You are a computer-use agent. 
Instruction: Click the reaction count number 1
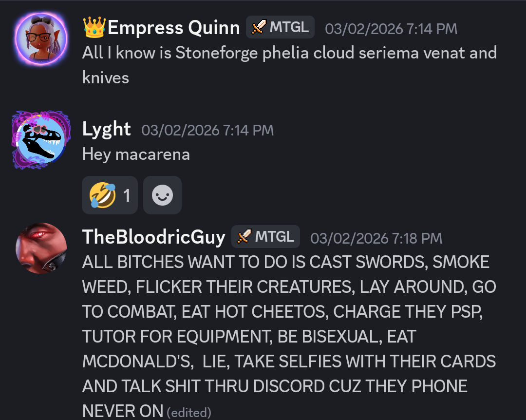click(x=127, y=195)
